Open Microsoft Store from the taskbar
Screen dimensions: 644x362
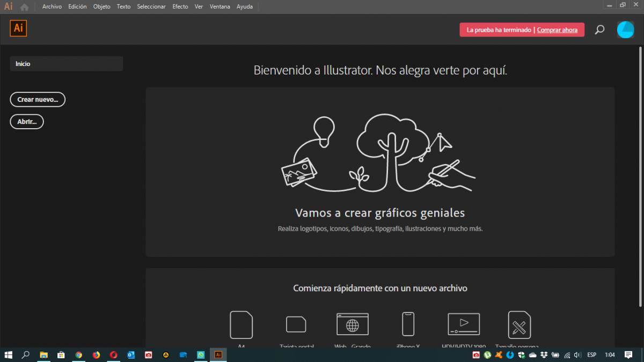[x=61, y=354]
